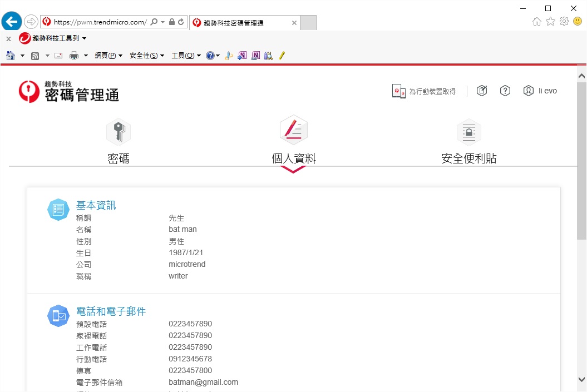Click the scrollbar down arrow

tap(581, 379)
